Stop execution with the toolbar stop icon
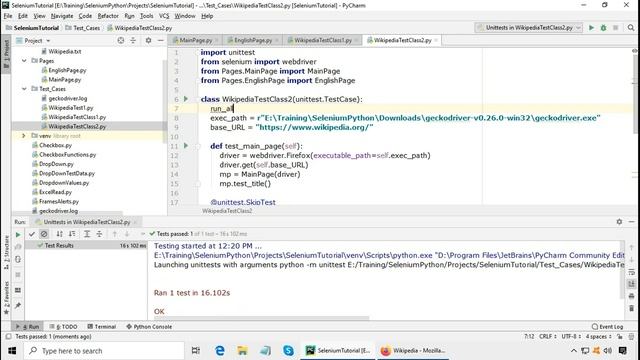Viewport: 640px width, 360px height. coord(616,28)
